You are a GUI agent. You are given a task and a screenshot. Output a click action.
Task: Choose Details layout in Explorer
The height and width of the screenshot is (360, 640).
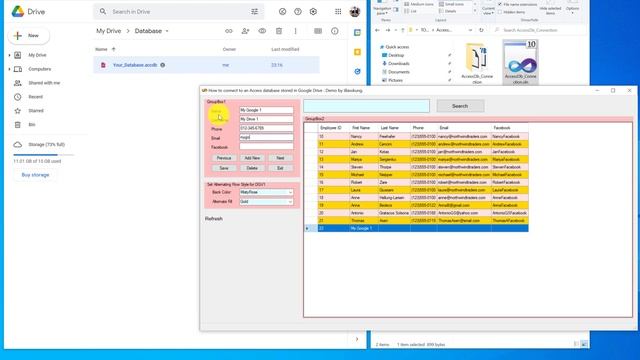pos(448,11)
